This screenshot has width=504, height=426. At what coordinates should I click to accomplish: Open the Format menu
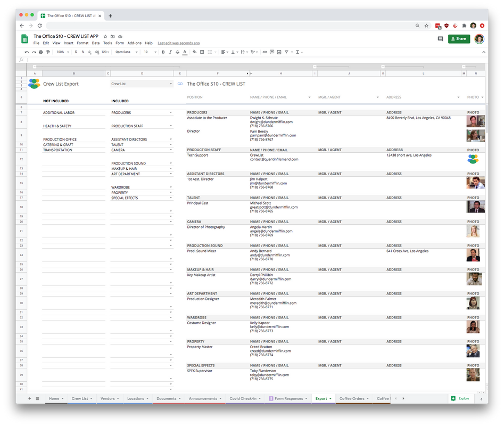[82, 43]
